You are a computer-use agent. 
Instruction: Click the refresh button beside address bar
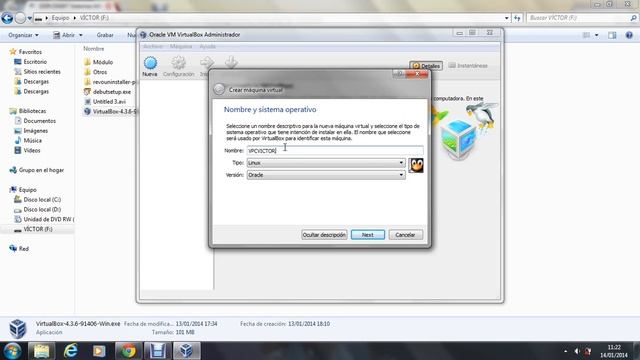pyautogui.click(x=517, y=18)
